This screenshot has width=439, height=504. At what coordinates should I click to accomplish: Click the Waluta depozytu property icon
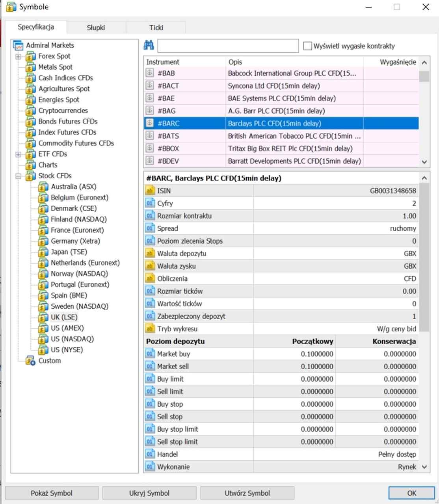[150, 254]
